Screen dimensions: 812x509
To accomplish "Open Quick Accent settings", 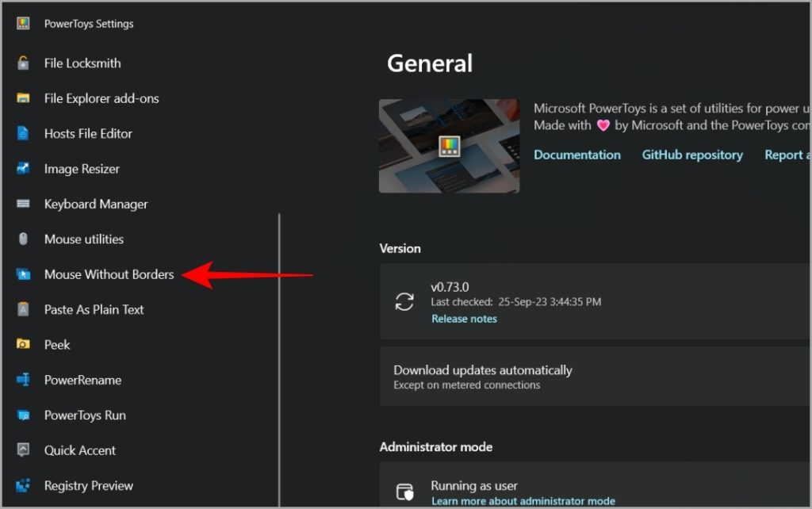I will point(80,450).
